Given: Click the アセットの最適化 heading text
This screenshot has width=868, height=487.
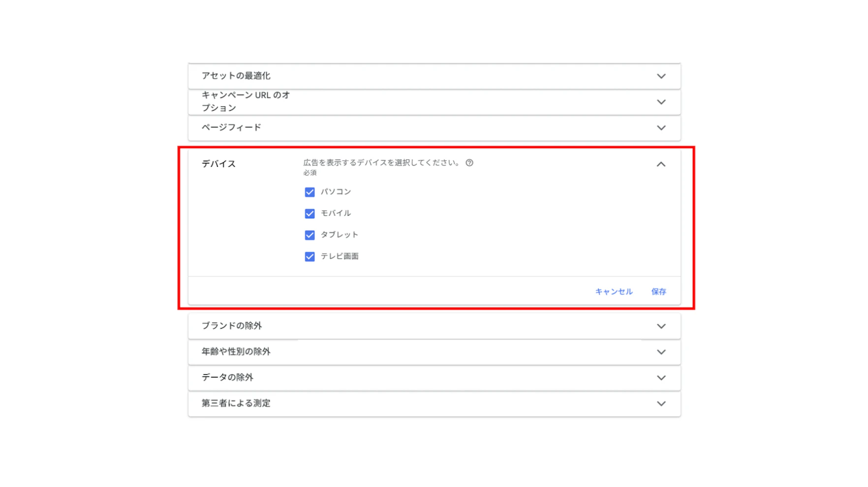Looking at the screenshot, I should (x=236, y=76).
